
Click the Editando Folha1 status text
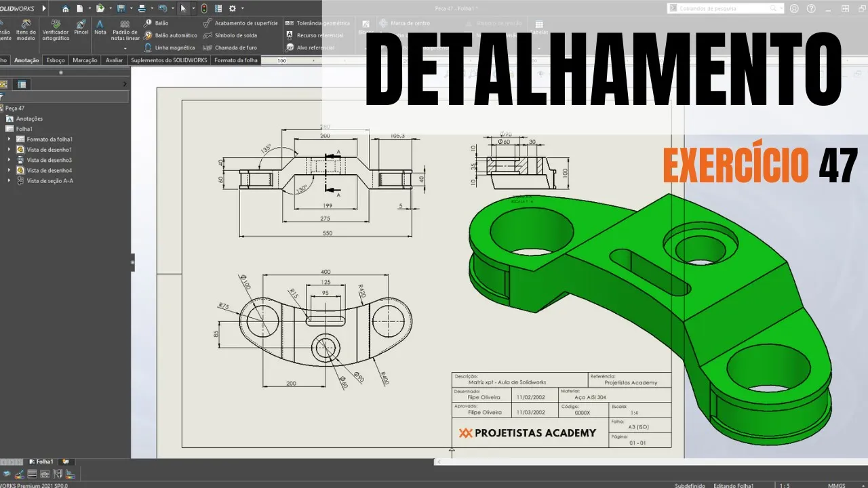(734, 485)
